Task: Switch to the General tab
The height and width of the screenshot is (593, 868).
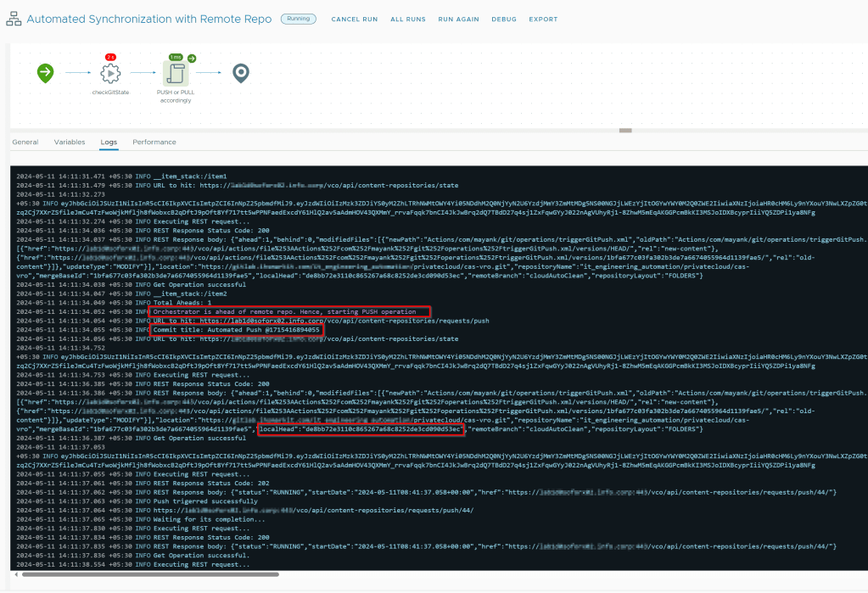Action: tap(25, 142)
